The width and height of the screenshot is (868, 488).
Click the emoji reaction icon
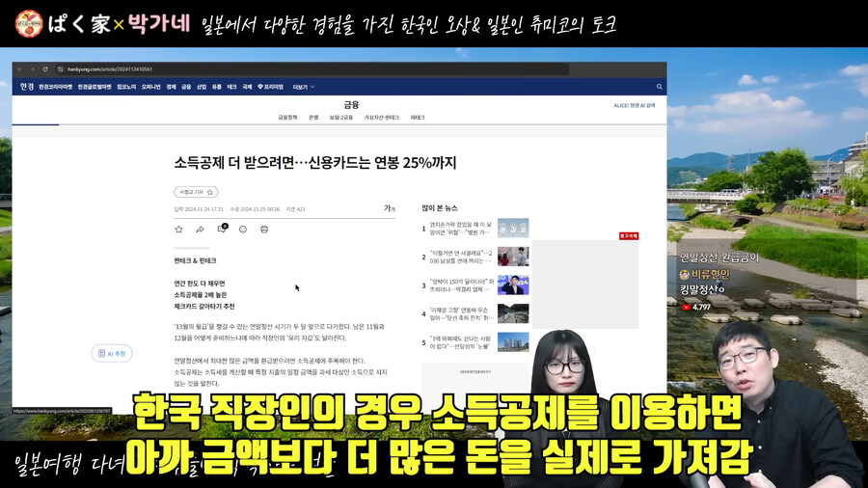(x=242, y=230)
